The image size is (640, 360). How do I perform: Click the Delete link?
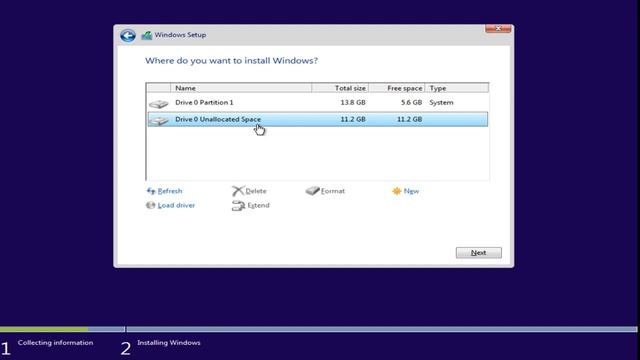coord(256,191)
